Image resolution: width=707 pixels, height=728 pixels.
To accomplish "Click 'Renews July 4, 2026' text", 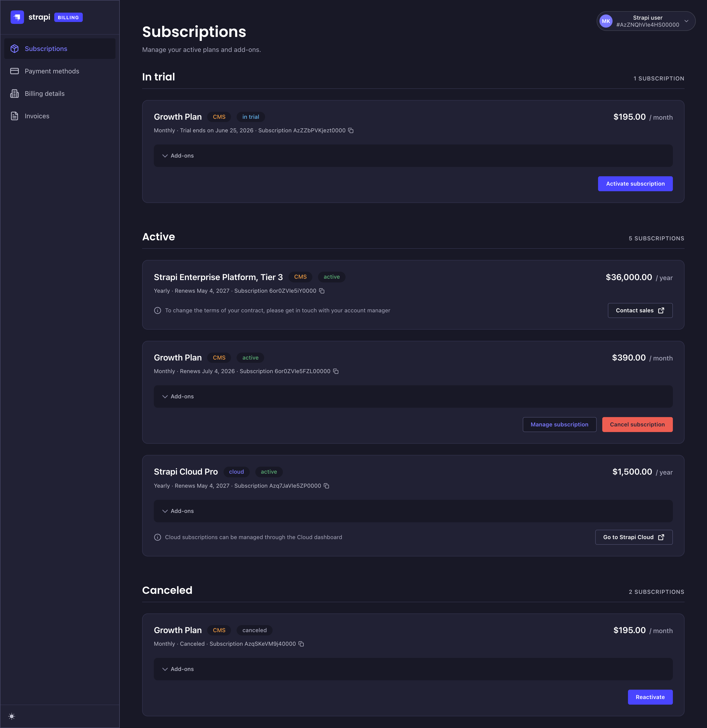I will (x=207, y=371).
